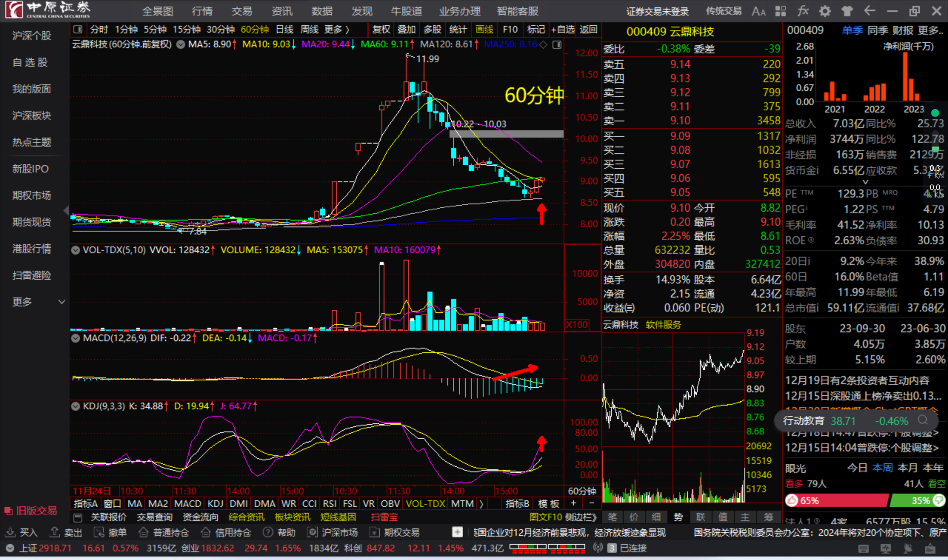Toggle 叠加 overlay mode
The image size is (948, 560).
click(407, 30)
